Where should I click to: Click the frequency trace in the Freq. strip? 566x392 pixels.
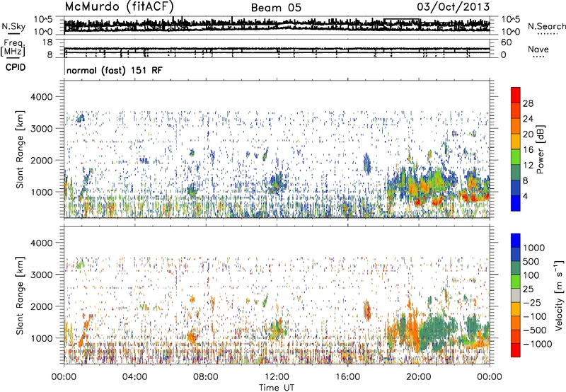point(277,48)
